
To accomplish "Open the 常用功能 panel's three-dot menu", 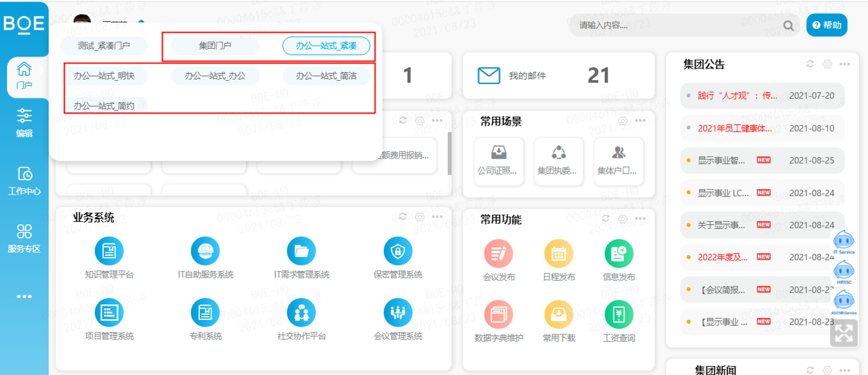I will coord(641,219).
